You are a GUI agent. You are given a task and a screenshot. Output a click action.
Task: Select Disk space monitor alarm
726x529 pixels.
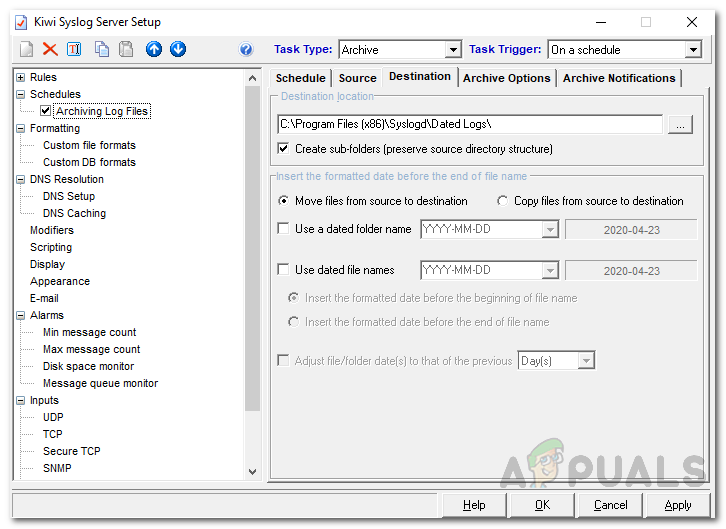point(88,367)
